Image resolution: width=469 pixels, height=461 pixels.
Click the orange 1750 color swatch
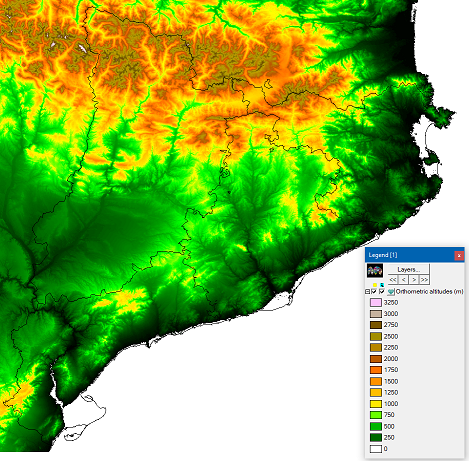click(x=376, y=370)
